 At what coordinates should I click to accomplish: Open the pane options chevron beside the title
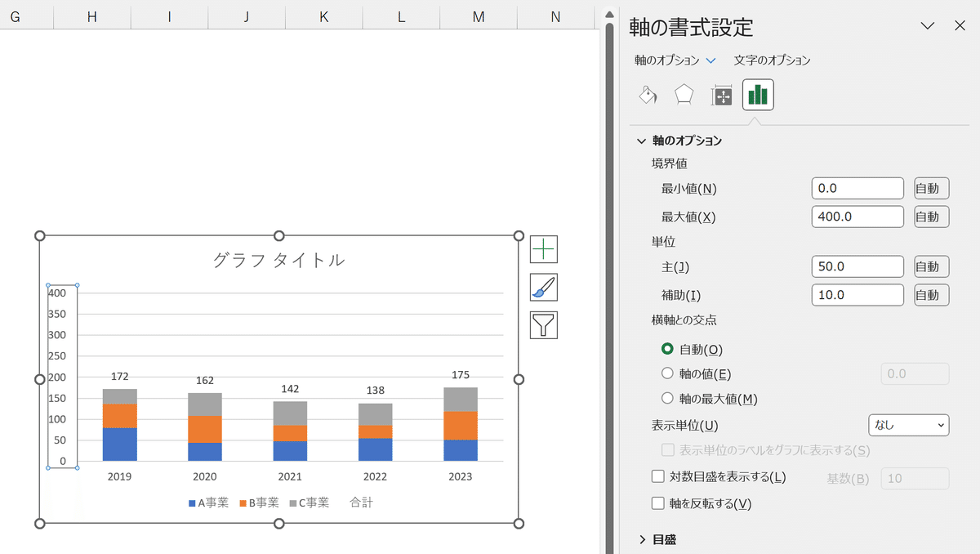point(927,26)
